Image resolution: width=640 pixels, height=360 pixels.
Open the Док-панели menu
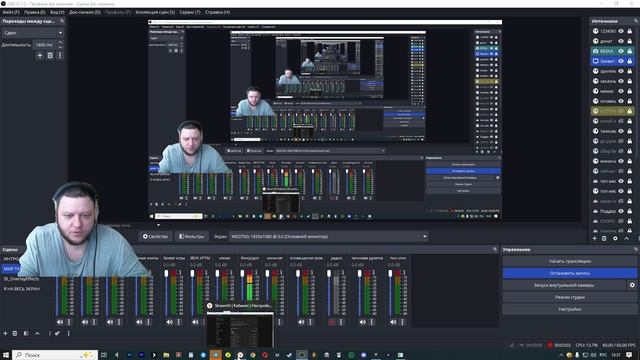tap(85, 12)
